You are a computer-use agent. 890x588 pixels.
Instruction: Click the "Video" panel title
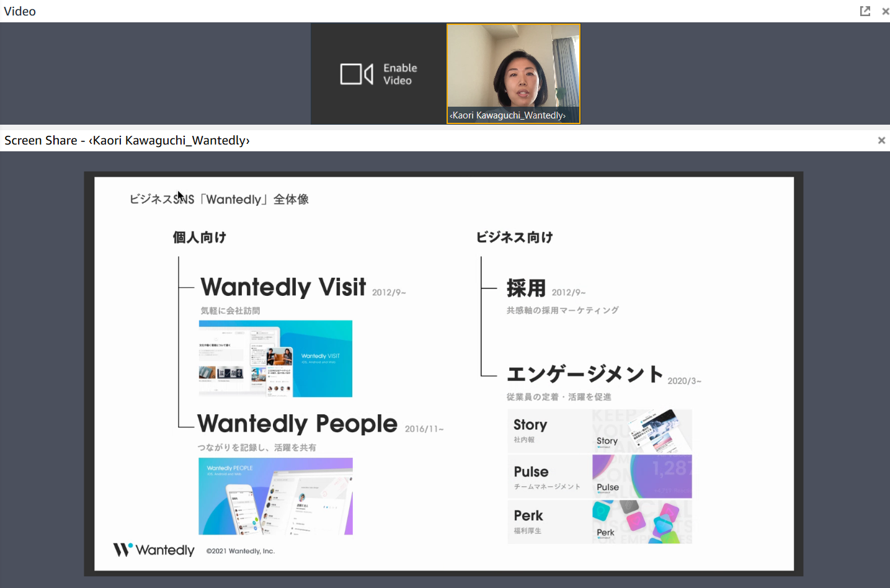click(x=20, y=11)
